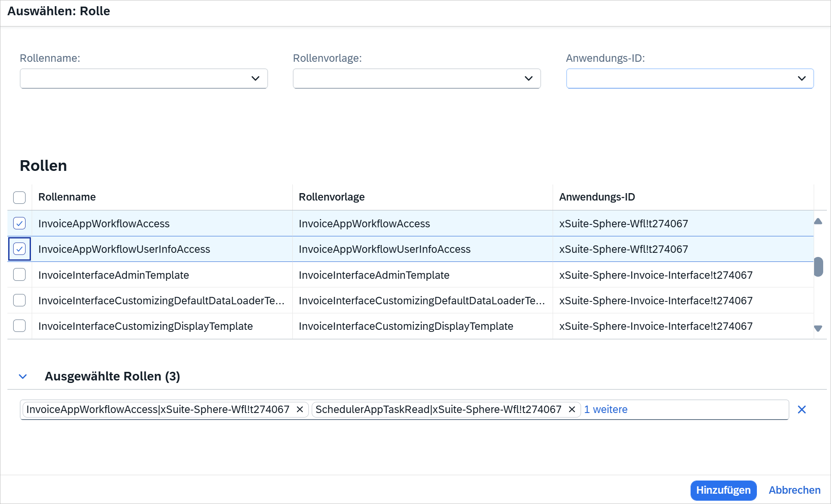Clear all selected roles with the blue X icon
The image size is (831, 504).
coord(801,409)
